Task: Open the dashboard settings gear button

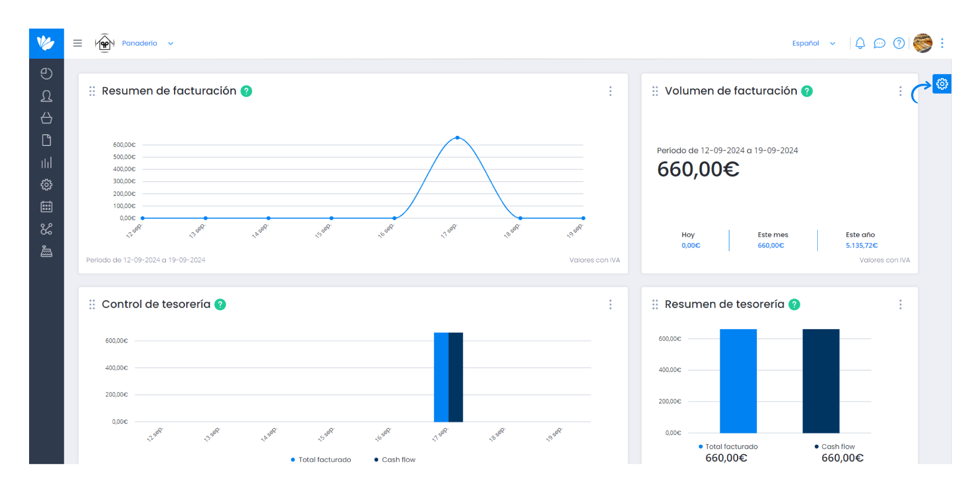Action: (x=942, y=84)
